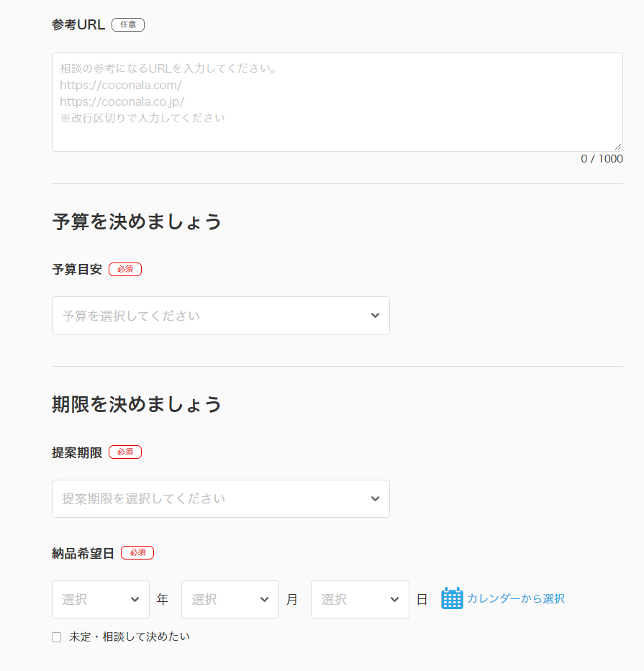The height and width of the screenshot is (671, 644).
Task: Click the 必須 badge beside 納品希望日
Action: pos(137,552)
